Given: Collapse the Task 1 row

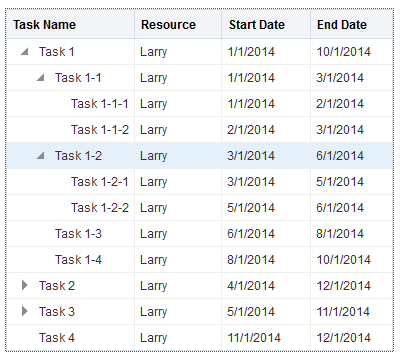Looking at the screenshot, I should tap(24, 52).
